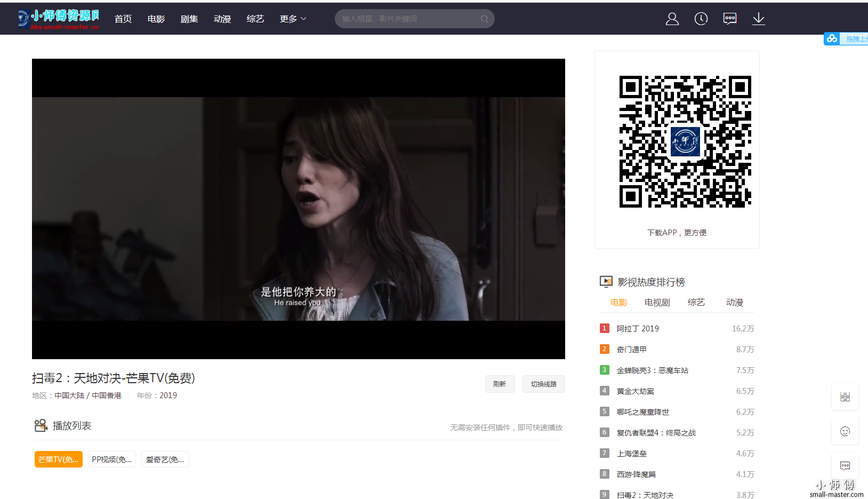Select 芒果TV playback source

(59, 460)
